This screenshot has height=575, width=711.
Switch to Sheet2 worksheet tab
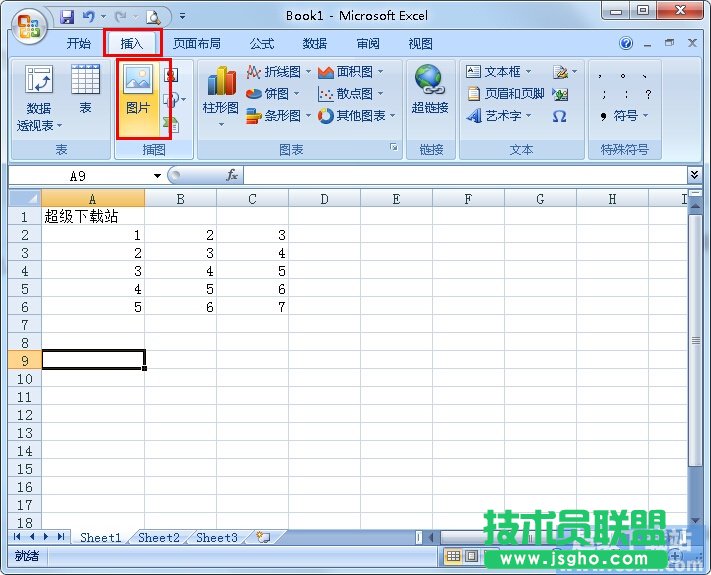tap(158, 537)
